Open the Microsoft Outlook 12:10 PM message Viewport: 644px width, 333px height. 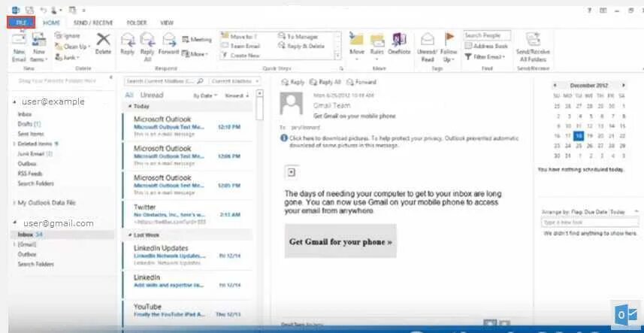coord(188,127)
